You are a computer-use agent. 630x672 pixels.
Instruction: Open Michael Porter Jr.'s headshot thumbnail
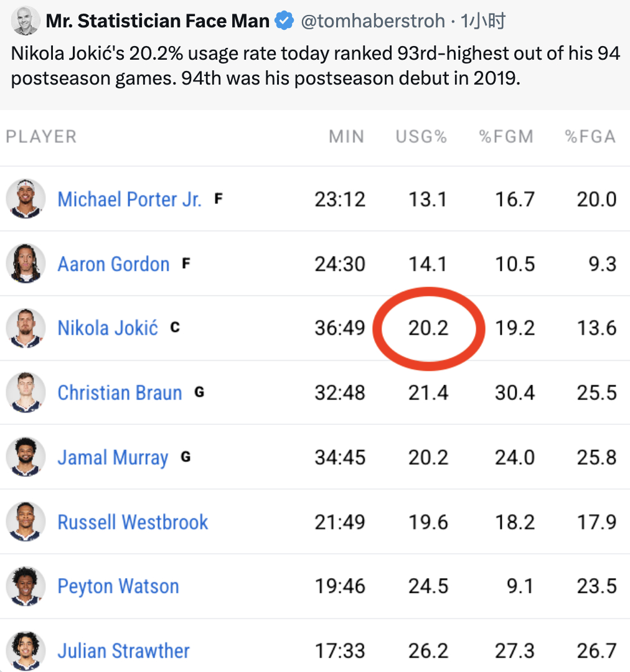tap(26, 199)
